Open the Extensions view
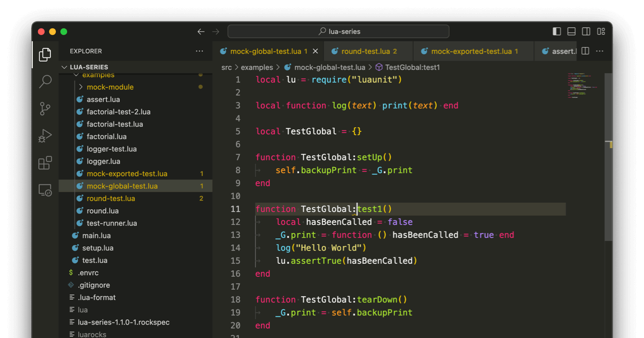Viewport: 644px width, 338px height. coord(45,163)
